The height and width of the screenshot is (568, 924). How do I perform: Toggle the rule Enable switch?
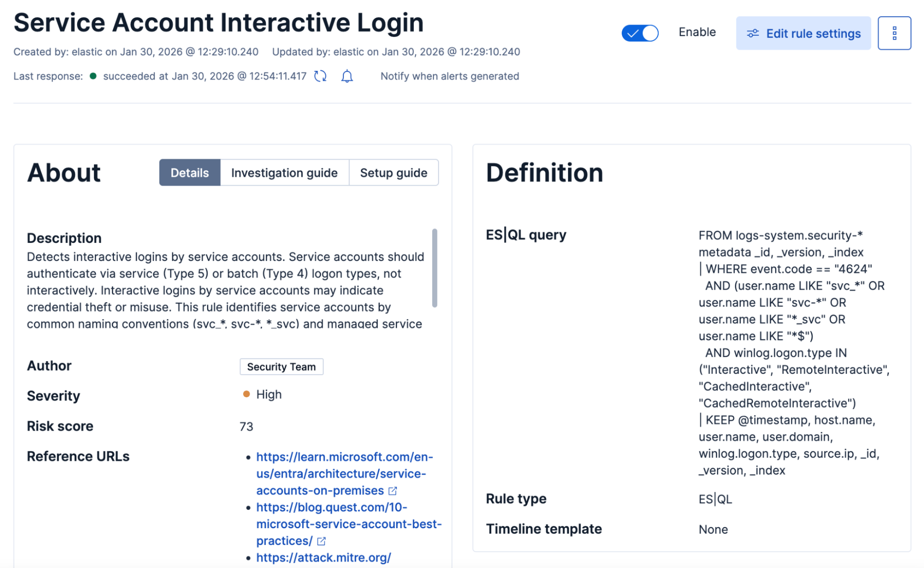pyautogui.click(x=640, y=33)
